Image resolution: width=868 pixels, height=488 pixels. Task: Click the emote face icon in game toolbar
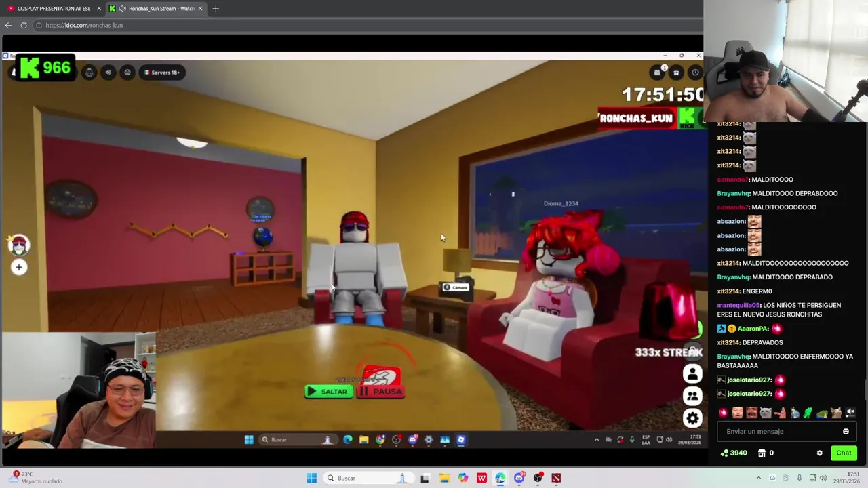point(127,73)
